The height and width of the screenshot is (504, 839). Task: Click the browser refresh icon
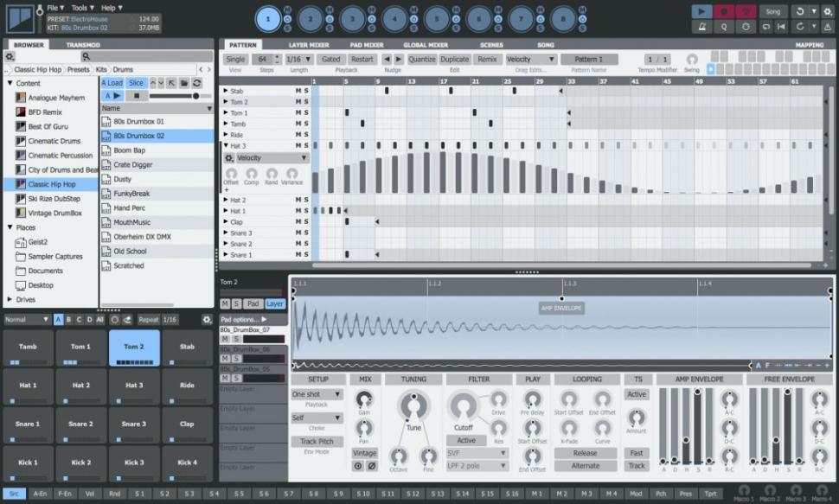[x=196, y=83]
